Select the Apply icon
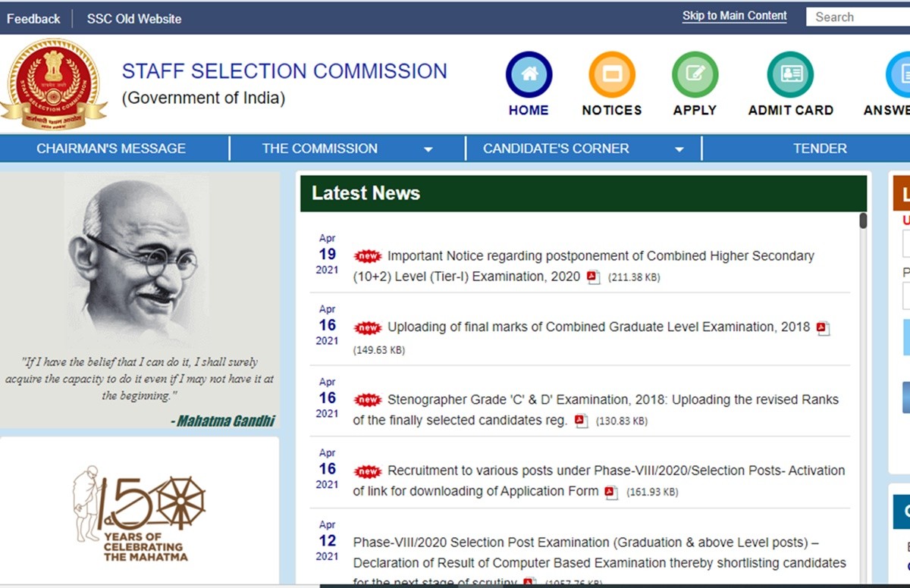This screenshot has height=588, width=910. [695, 74]
